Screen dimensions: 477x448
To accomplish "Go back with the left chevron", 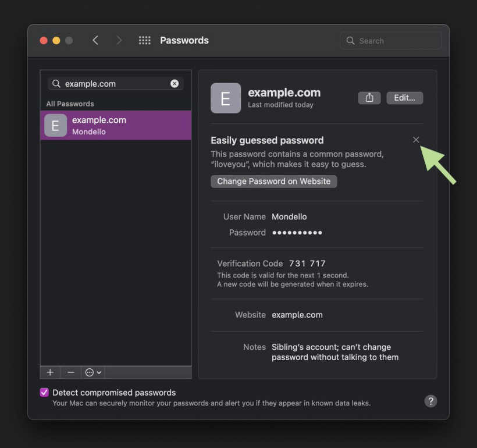I will click(x=95, y=41).
